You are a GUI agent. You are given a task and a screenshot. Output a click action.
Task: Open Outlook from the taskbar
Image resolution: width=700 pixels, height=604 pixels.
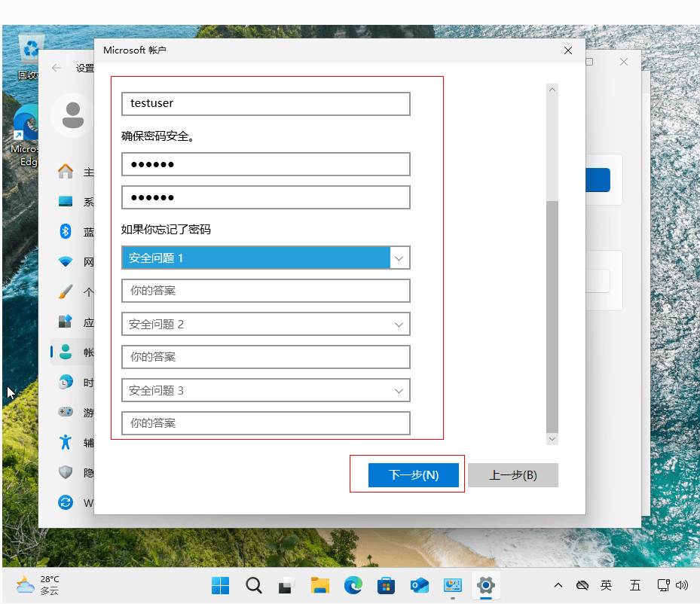419,585
